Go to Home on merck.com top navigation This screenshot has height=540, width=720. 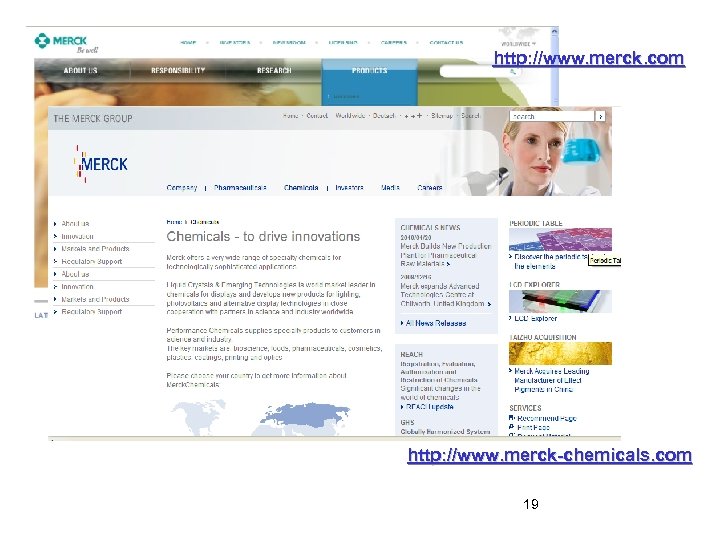tap(188, 43)
